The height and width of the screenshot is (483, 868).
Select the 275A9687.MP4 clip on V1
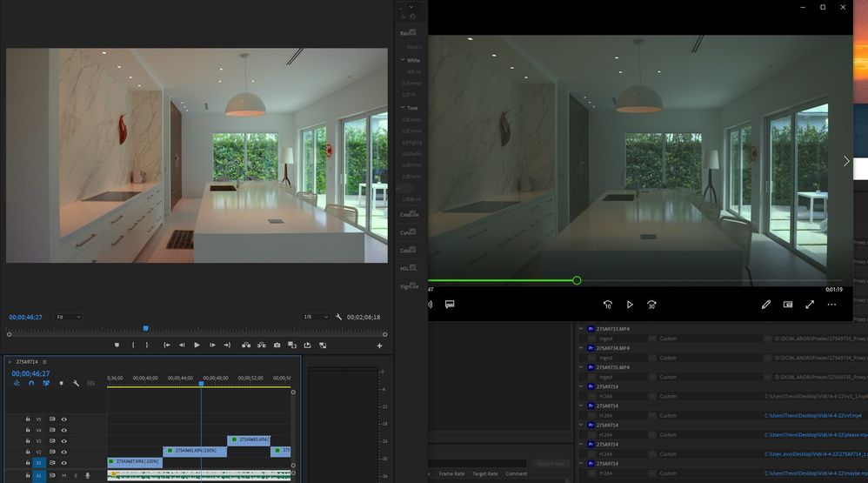(x=135, y=462)
